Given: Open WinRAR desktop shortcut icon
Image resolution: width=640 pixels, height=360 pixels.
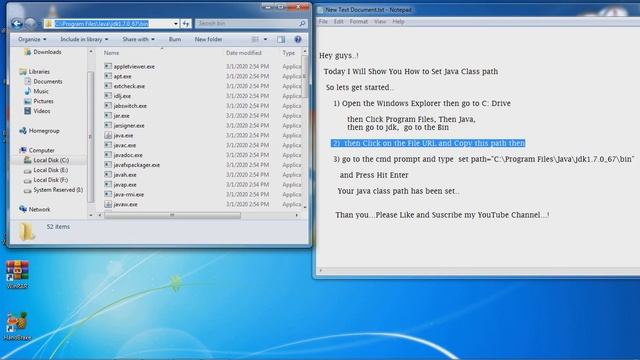Looking at the screenshot, I should (x=17, y=271).
